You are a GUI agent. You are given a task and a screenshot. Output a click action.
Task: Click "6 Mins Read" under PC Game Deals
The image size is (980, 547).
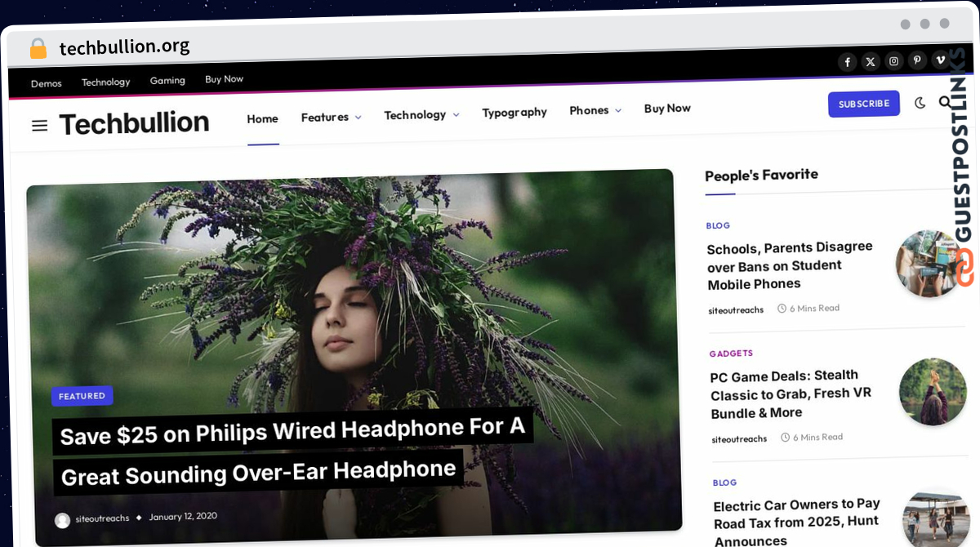click(817, 437)
